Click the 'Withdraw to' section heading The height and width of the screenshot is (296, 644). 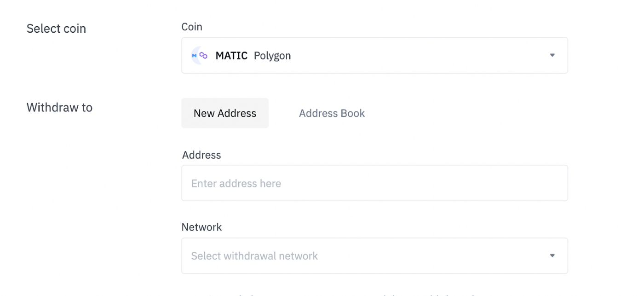click(x=59, y=107)
